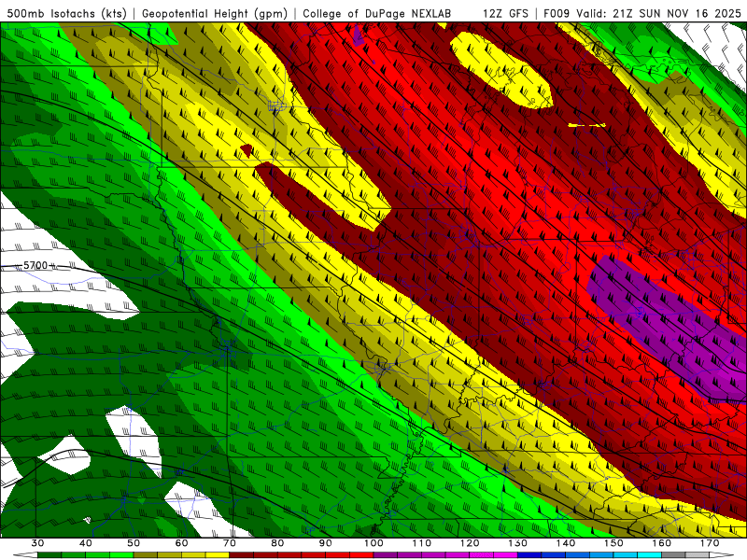Click the 'Geopotential Height (gpm)' title text
This screenshot has height=560, width=747.
click(215, 13)
